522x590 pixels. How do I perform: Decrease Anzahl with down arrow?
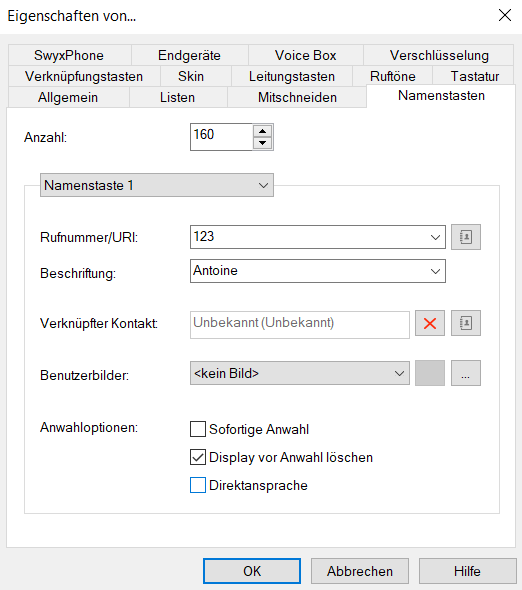point(263,143)
